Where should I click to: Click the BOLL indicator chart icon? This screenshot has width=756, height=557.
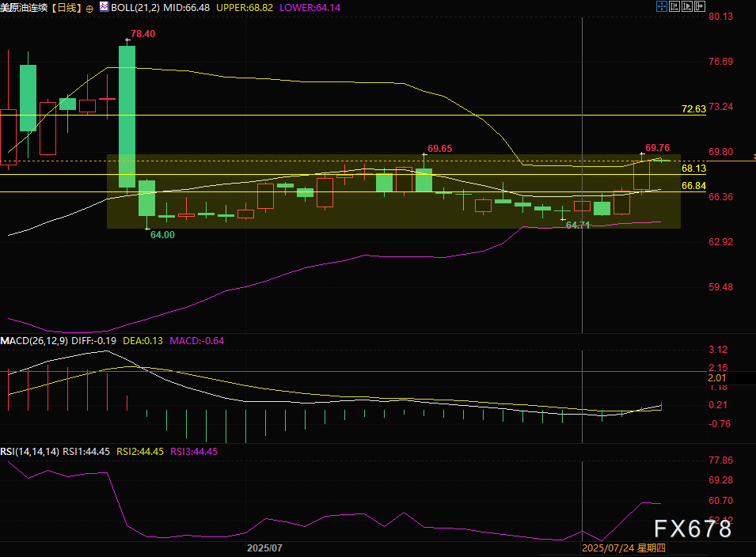click(104, 7)
